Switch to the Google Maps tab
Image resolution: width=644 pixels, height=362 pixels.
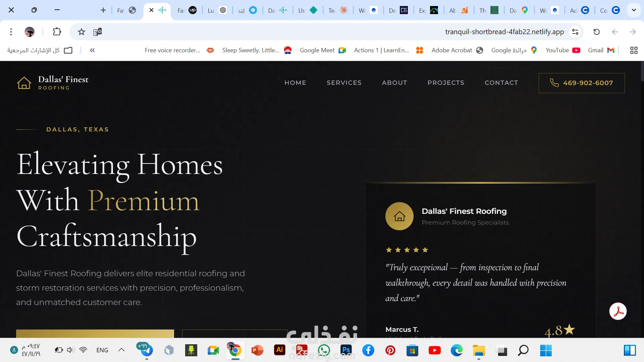click(x=519, y=10)
